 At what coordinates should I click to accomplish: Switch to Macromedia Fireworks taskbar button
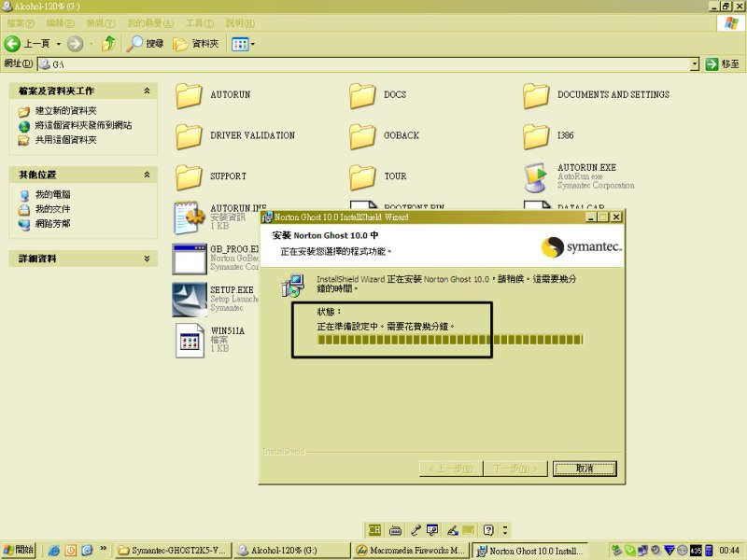click(411, 551)
